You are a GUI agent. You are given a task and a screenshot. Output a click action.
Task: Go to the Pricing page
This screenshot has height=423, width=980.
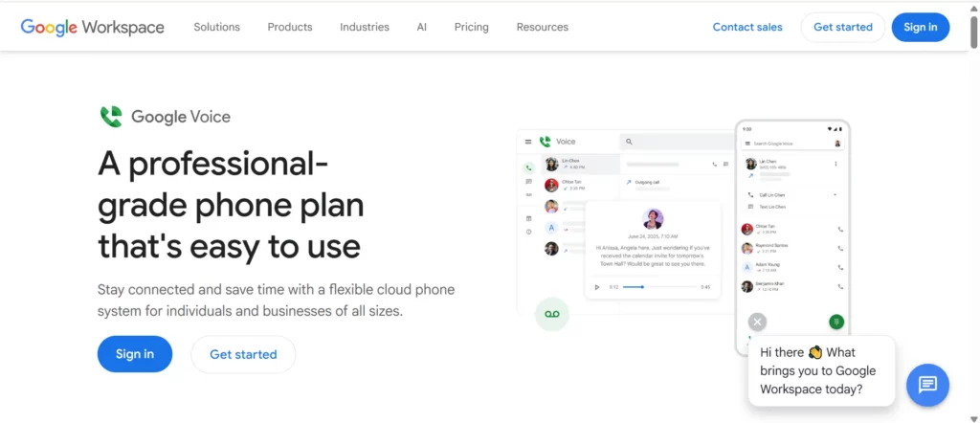click(x=471, y=27)
